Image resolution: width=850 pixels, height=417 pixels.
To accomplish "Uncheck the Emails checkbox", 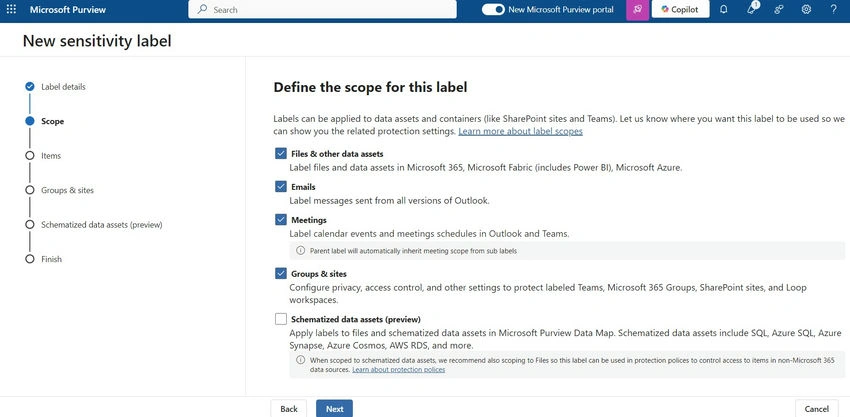I will [x=280, y=187].
